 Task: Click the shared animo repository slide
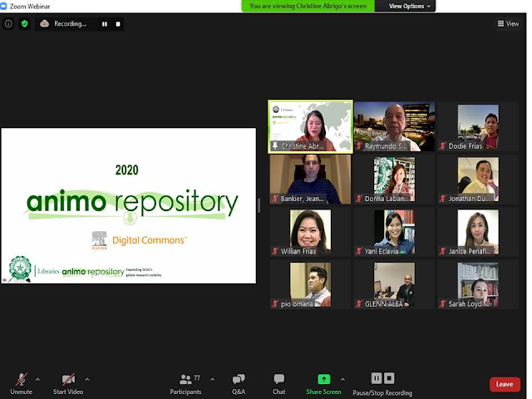click(129, 205)
